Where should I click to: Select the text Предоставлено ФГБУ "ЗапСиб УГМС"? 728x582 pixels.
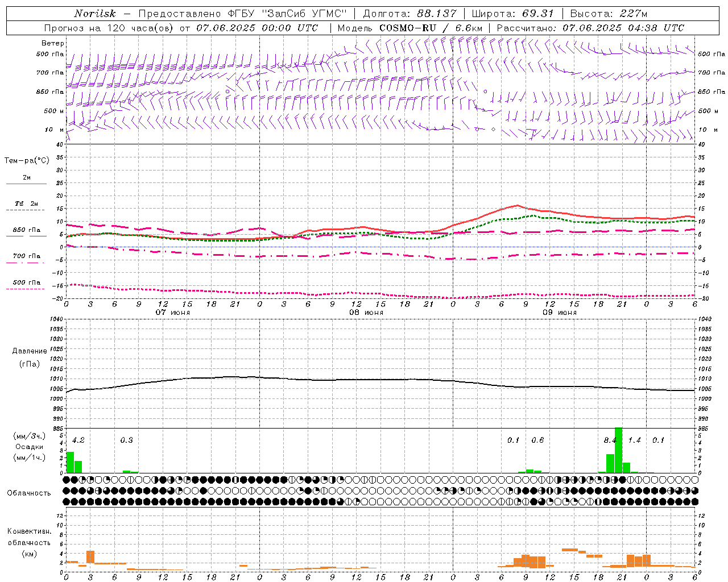[x=243, y=14]
